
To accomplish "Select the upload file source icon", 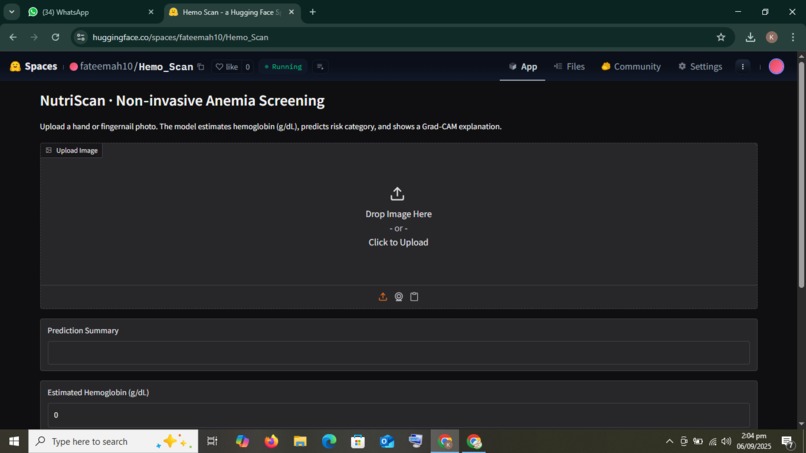I will (382, 297).
